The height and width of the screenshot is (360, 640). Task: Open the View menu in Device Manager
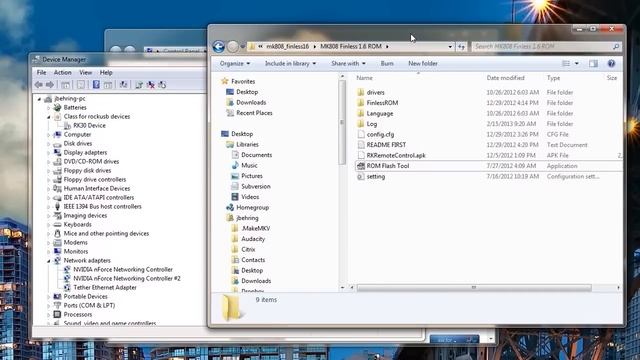[x=85, y=73]
